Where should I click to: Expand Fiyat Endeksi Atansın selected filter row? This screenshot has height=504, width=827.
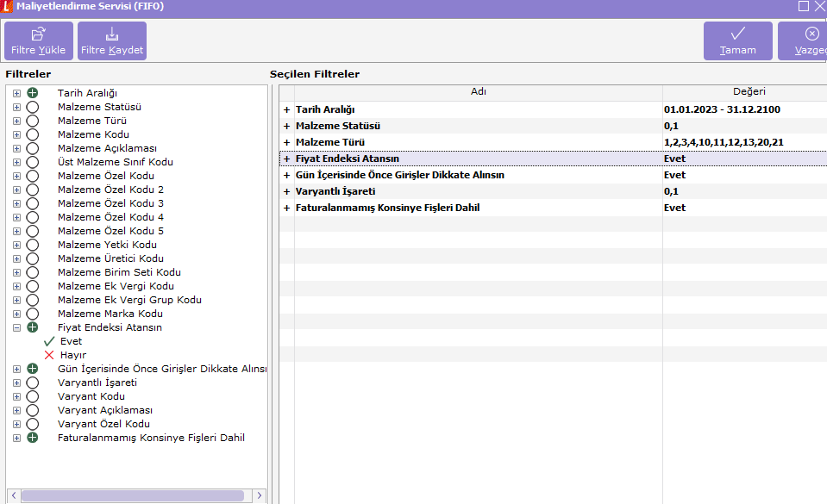[286, 159]
